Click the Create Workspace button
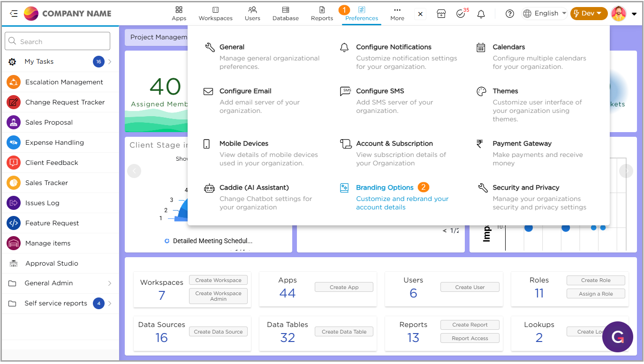 (x=218, y=280)
